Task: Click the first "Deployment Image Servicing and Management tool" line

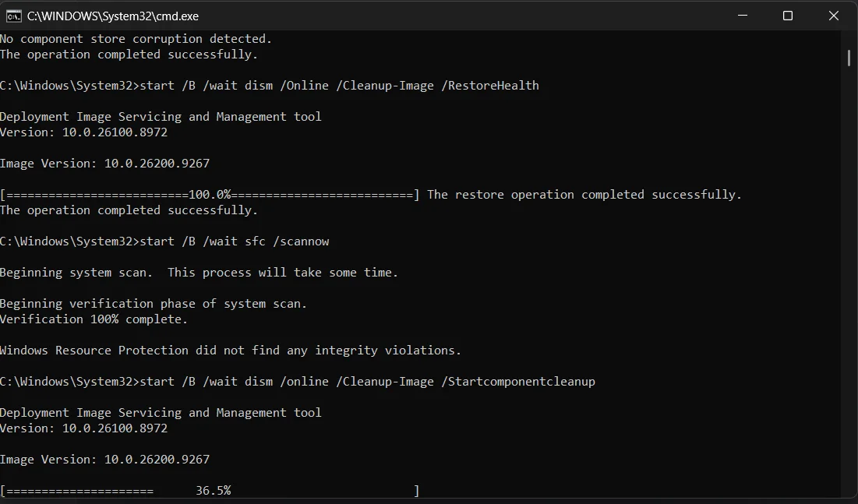Action: [161, 117]
